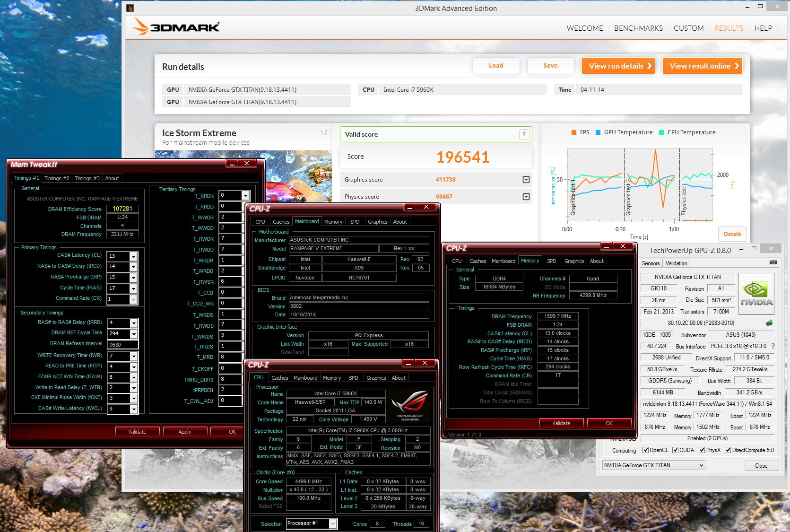The width and height of the screenshot is (790, 532).
Task: Open the Cycle Time (tRAS) dropdown
Action: [x=133, y=288]
